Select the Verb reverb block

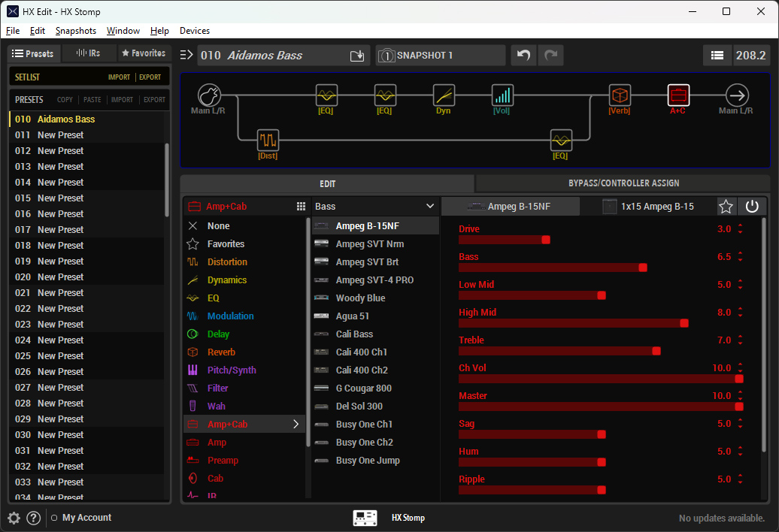point(620,95)
